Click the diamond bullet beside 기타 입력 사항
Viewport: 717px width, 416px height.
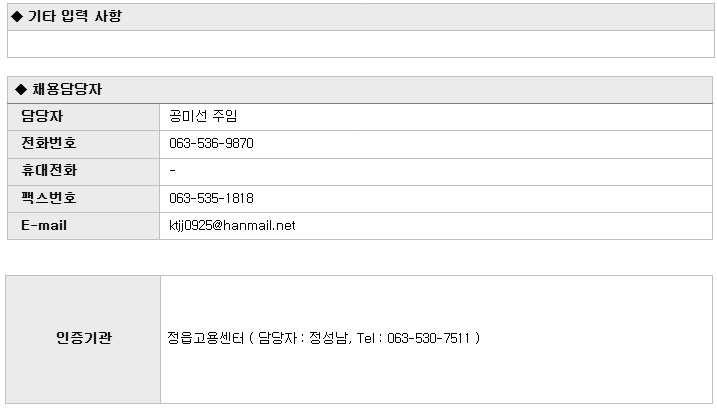pyautogui.click(x=17, y=17)
